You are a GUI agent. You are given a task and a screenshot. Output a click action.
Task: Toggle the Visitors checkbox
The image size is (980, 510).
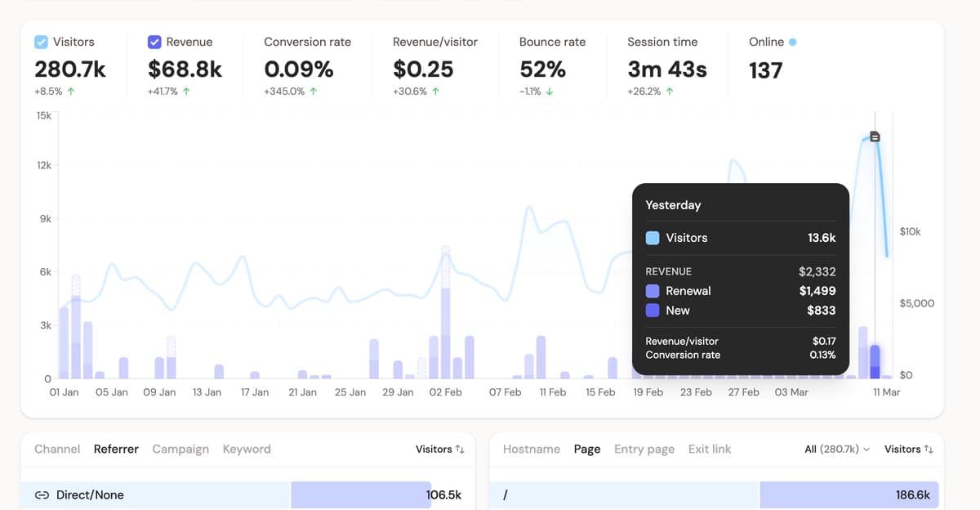(x=41, y=42)
